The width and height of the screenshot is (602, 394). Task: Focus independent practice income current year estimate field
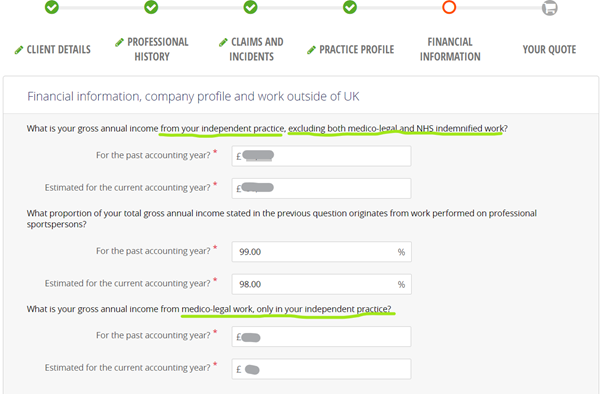321,188
